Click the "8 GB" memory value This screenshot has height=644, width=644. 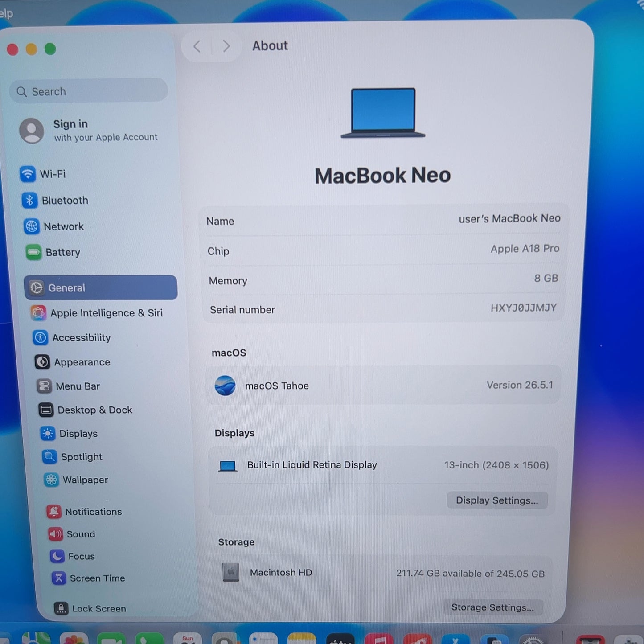point(546,278)
